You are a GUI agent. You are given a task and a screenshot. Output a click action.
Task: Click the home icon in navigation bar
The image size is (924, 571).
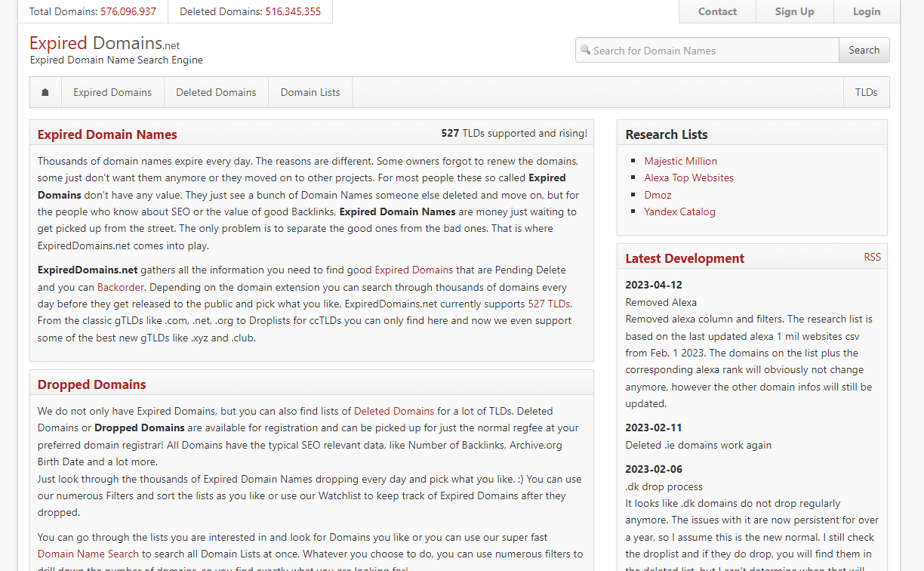point(45,92)
